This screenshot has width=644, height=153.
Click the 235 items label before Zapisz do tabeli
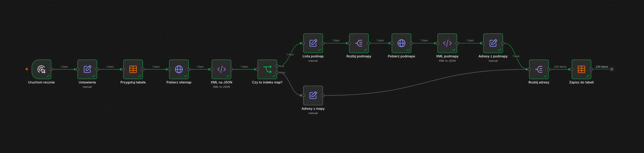(560, 67)
